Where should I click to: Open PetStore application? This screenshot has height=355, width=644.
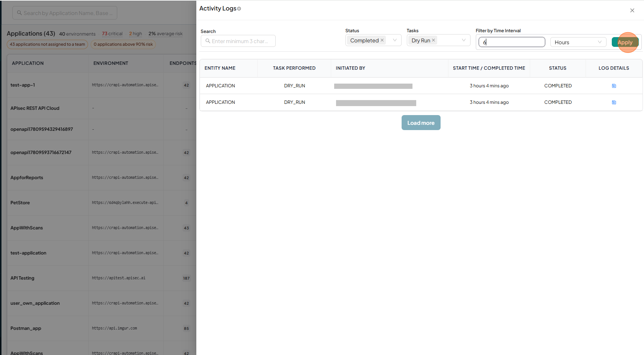[20, 203]
